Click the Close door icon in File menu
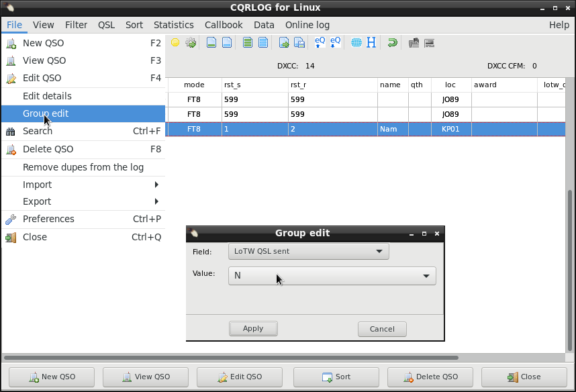This screenshot has width=576, height=392. click(x=11, y=238)
